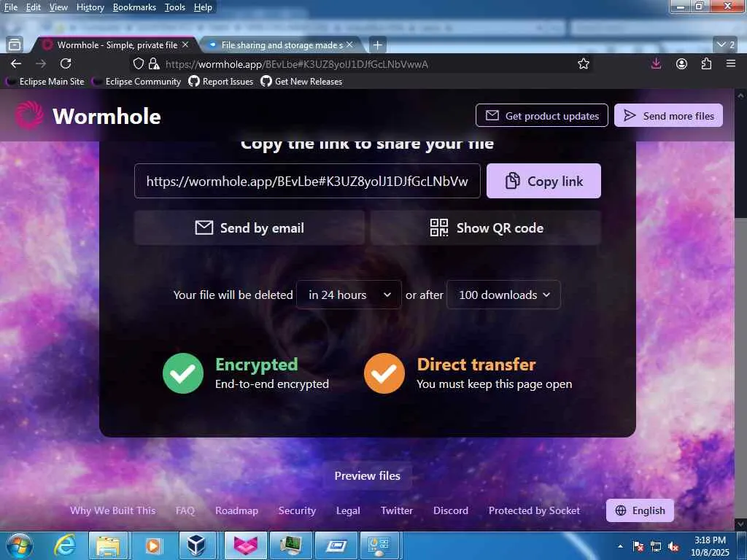Open the English language selector
This screenshot has width=747, height=560.
tap(640, 510)
